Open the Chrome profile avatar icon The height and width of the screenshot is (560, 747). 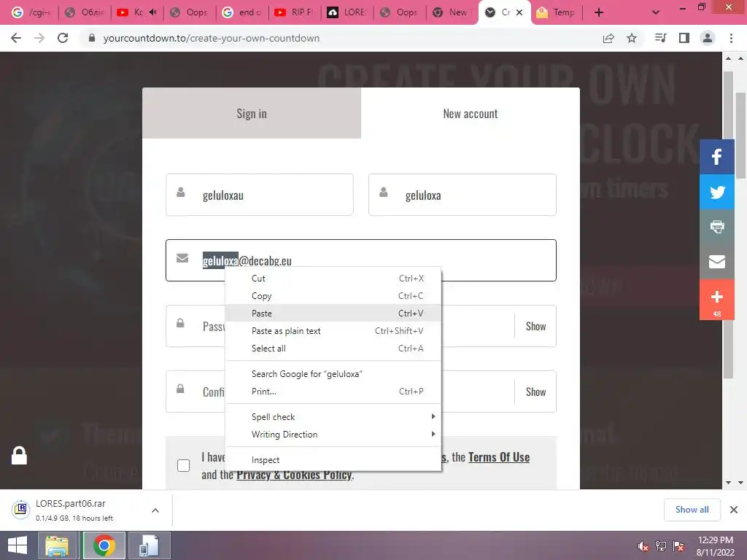pyautogui.click(x=708, y=38)
